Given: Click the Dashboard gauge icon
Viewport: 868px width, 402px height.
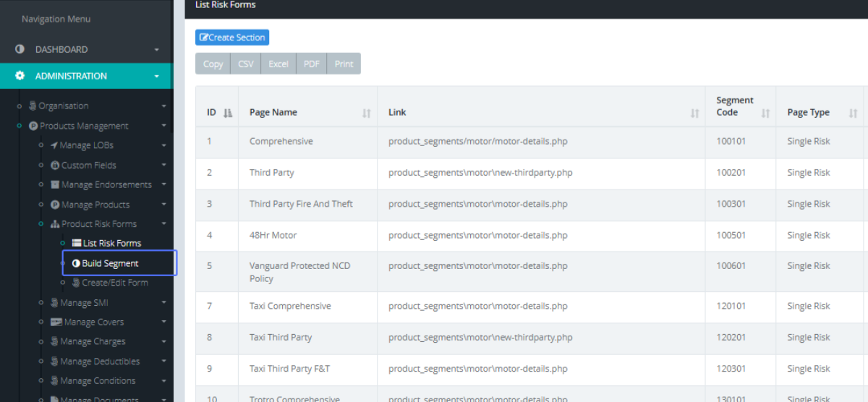Looking at the screenshot, I should (20, 50).
